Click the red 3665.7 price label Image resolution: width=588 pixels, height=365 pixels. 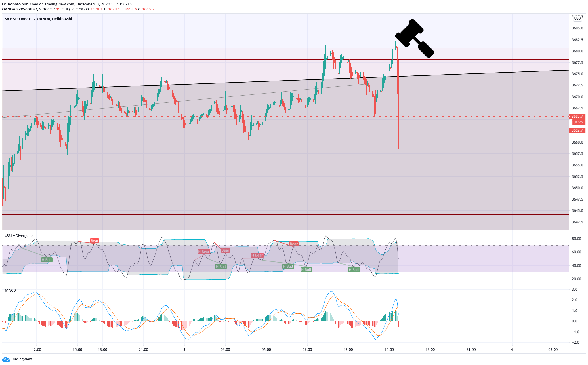[x=577, y=116]
